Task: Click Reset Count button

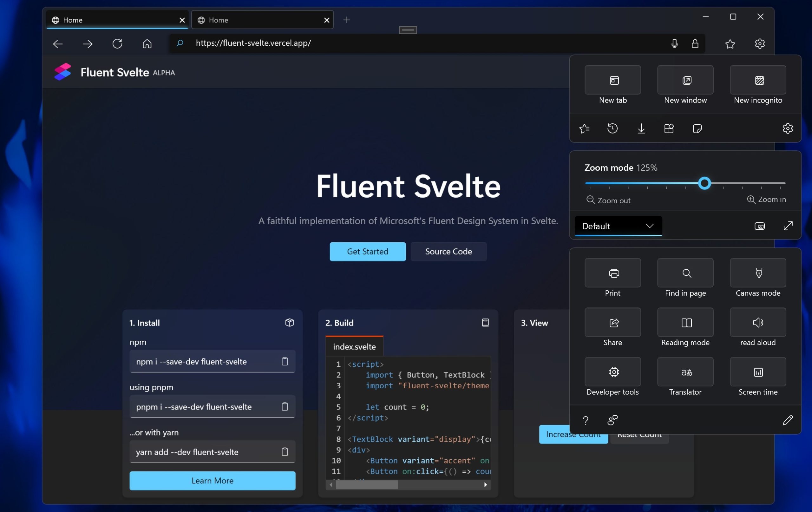Action: tap(639, 439)
